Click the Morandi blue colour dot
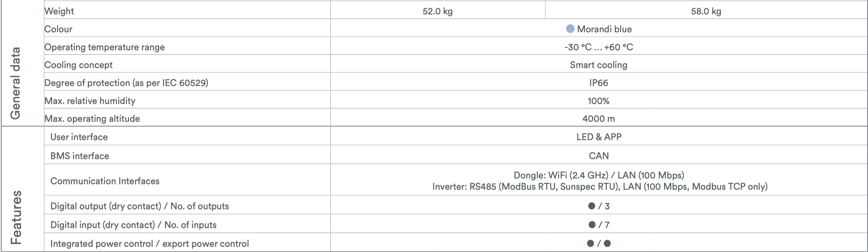The image size is (868, 252). click(x=570, y=29)
